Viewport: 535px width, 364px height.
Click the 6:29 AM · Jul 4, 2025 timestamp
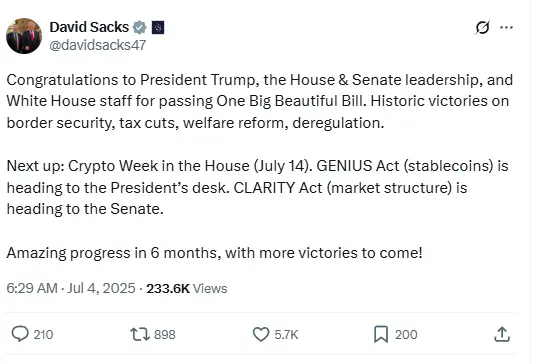71,288
